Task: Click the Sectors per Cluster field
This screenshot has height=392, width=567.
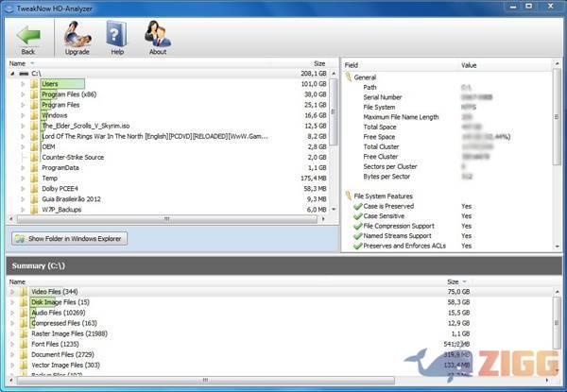Action: [x=389, y=166]
